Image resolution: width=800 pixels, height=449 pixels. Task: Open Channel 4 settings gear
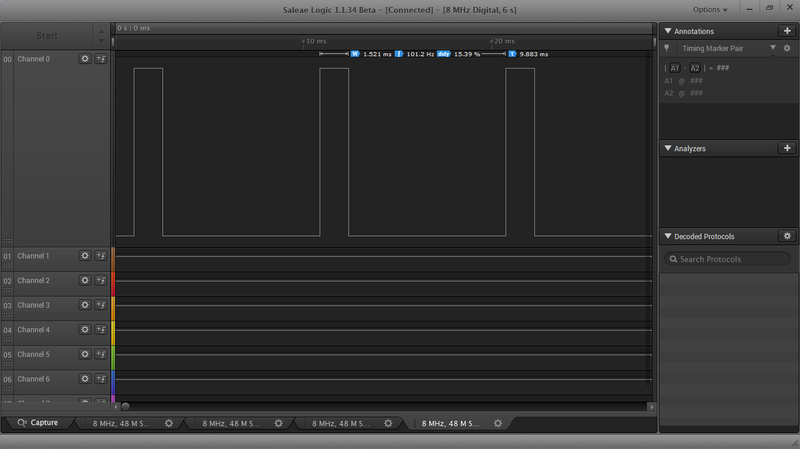pos(85,330)
